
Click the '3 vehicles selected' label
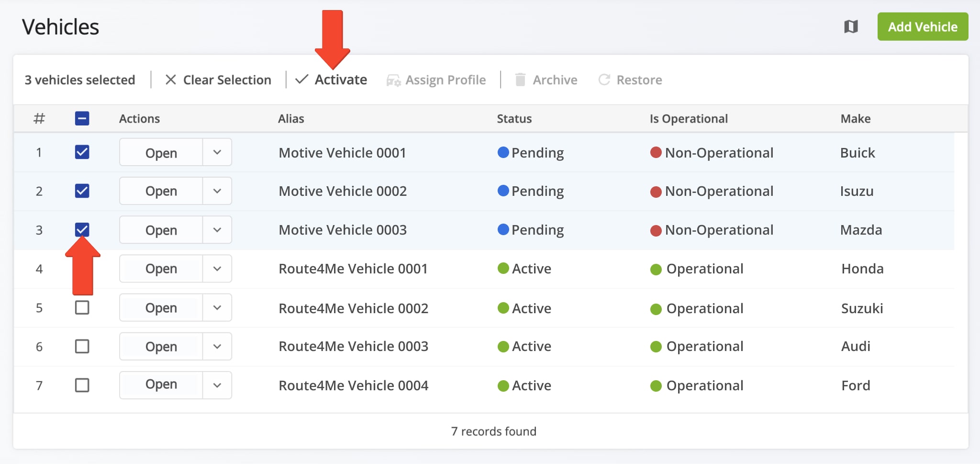click(80, 80)
